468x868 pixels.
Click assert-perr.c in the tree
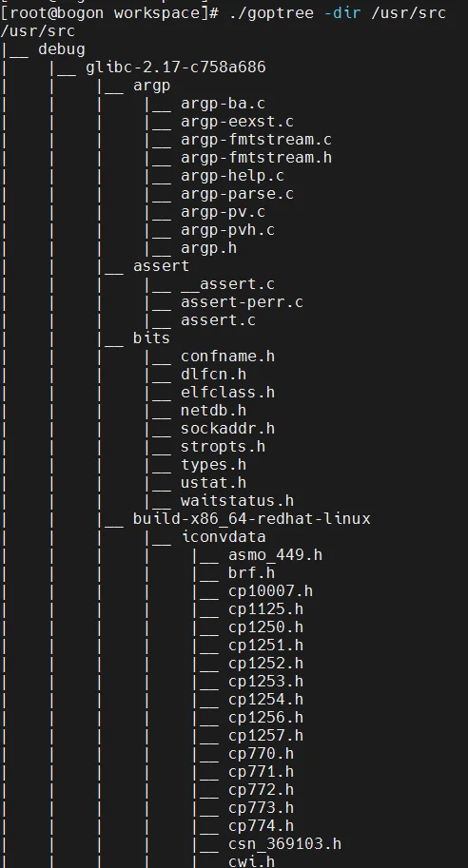pos(242,302)
